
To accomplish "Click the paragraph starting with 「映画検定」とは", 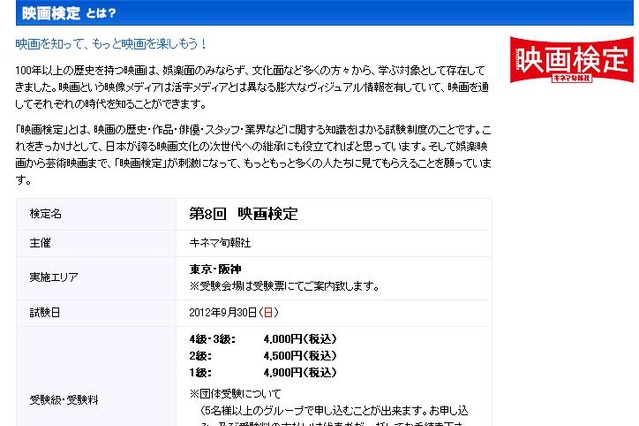I will pos(253,155).
